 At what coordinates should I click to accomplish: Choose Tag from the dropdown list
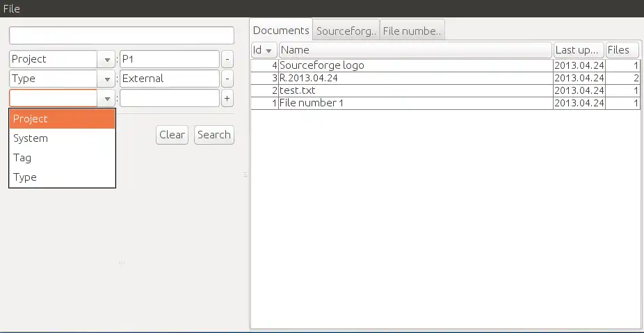(62, 158)
